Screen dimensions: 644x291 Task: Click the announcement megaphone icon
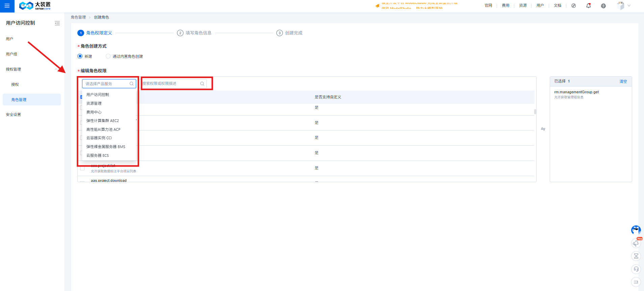click(377, 6)
